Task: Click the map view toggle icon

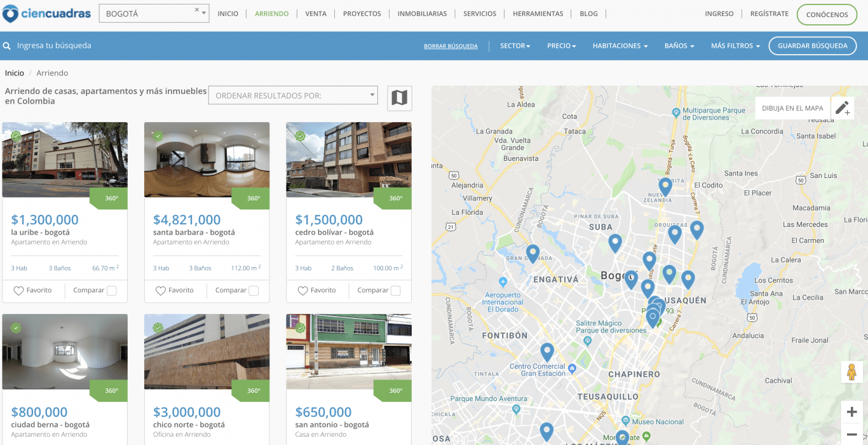Action: [399, 98]
